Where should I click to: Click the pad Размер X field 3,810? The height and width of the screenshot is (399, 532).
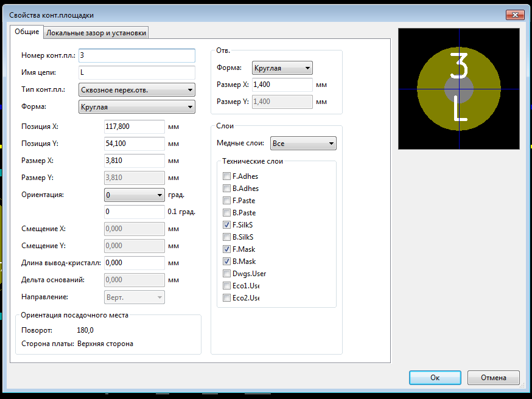(135, 161)
